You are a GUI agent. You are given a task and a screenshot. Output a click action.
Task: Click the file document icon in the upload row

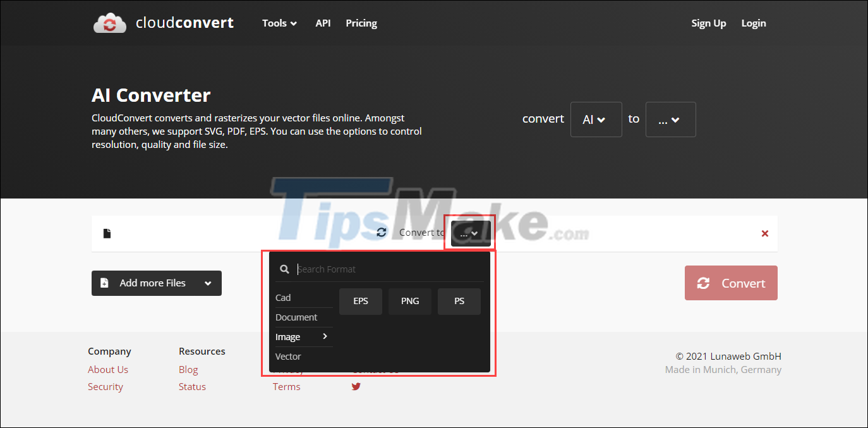tap(107, 233)
